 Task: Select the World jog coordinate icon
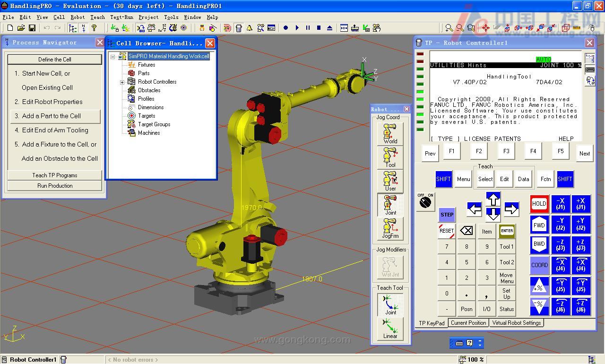click(390, 133)
